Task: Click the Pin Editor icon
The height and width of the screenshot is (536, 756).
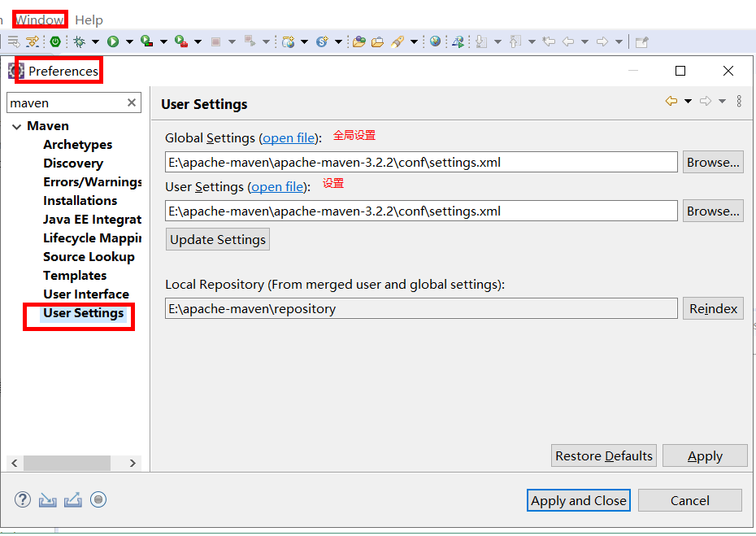Action: [x=641, y=42]
